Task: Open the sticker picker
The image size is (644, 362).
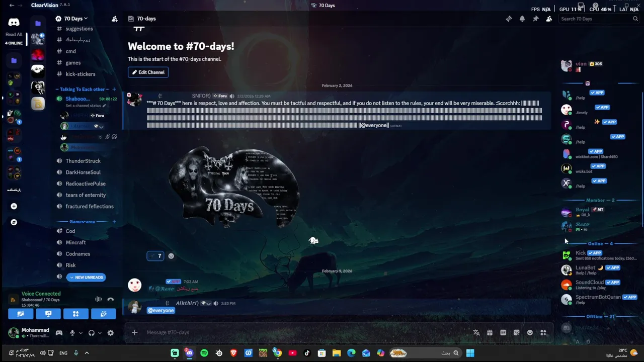Action: (517, 332)
